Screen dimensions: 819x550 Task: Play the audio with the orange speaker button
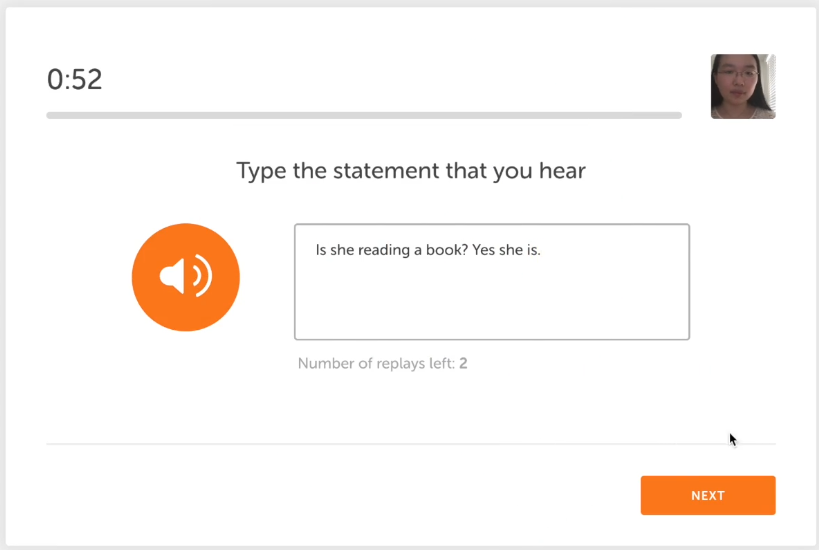tap(186, 277)
